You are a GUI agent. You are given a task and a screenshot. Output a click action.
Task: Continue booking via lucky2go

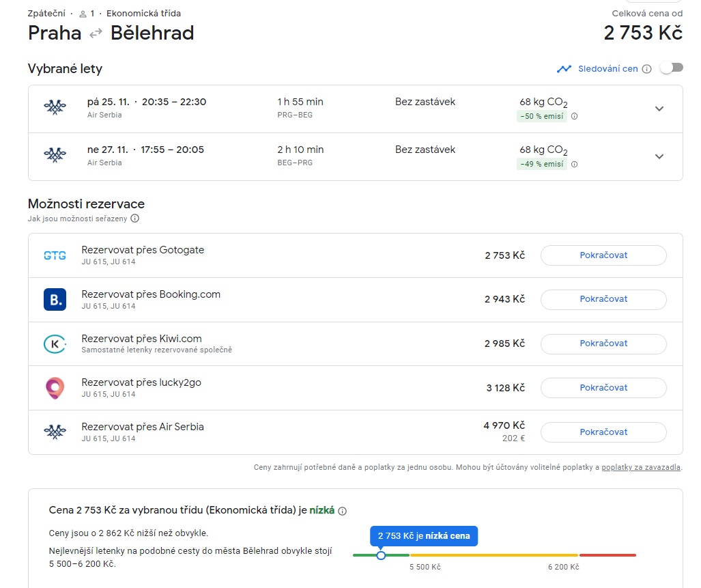[x=603, y=388]
